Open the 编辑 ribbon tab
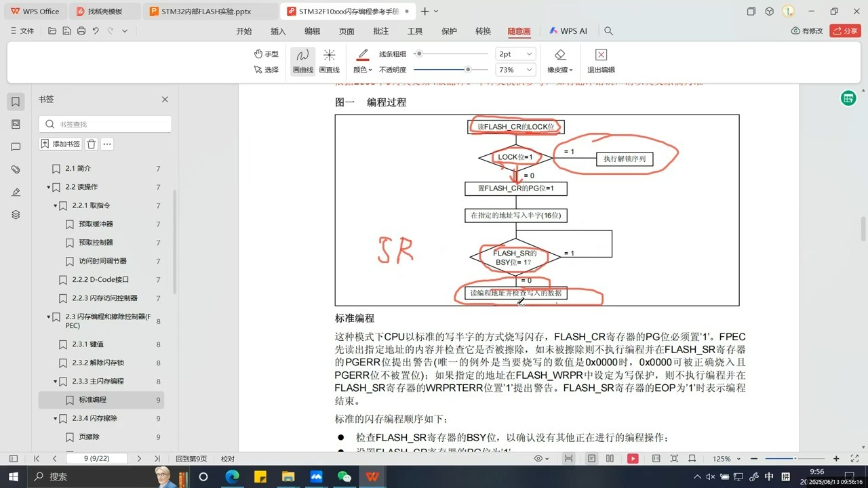 312,31
